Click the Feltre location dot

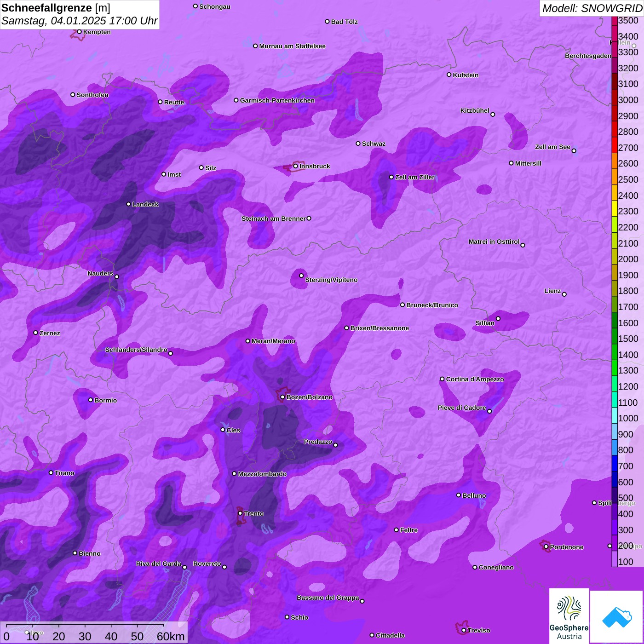coord(396,530)
